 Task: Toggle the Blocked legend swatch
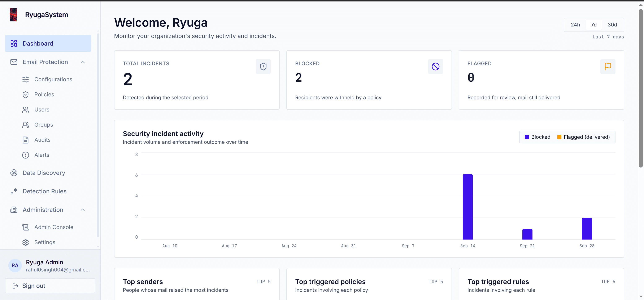pos(527,137)
